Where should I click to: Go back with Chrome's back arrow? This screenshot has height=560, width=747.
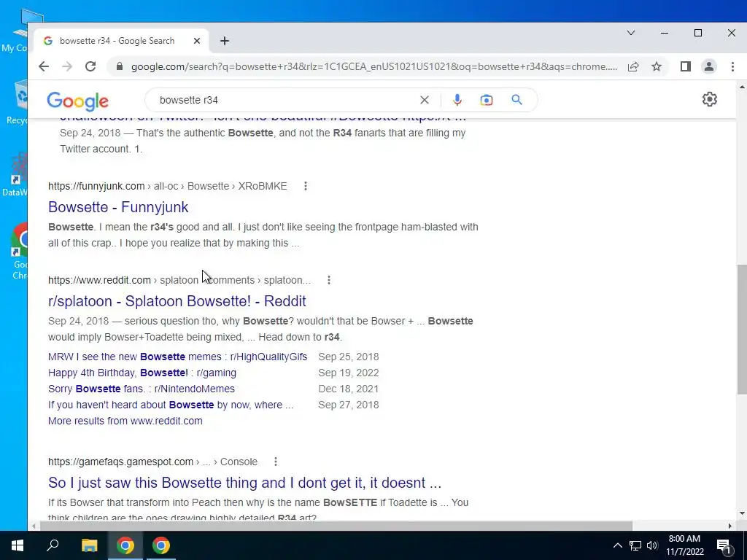coord(44,66)
